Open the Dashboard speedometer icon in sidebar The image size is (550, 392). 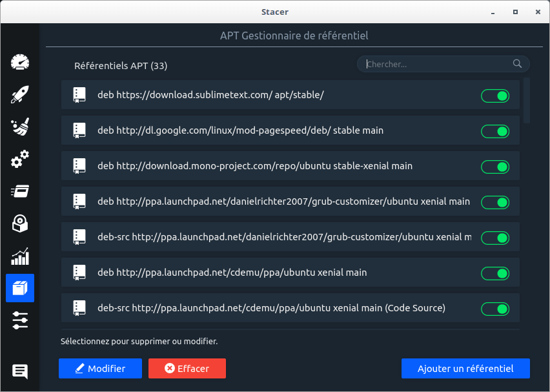pyautogui.click(x=20, y=63)
